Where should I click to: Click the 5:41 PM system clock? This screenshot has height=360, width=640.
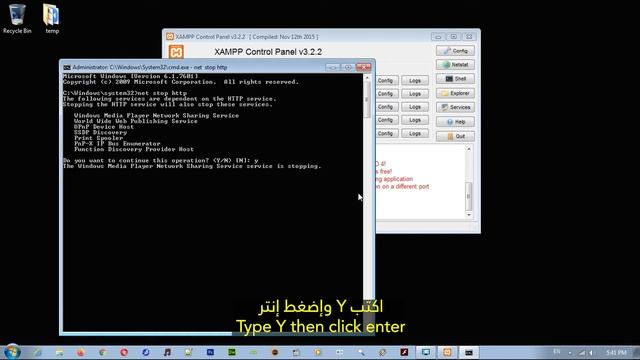pos(616,352)
